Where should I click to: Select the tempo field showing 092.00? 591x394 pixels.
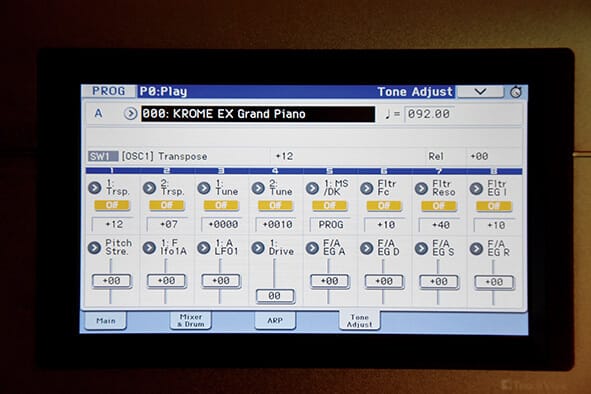(430, 114)
